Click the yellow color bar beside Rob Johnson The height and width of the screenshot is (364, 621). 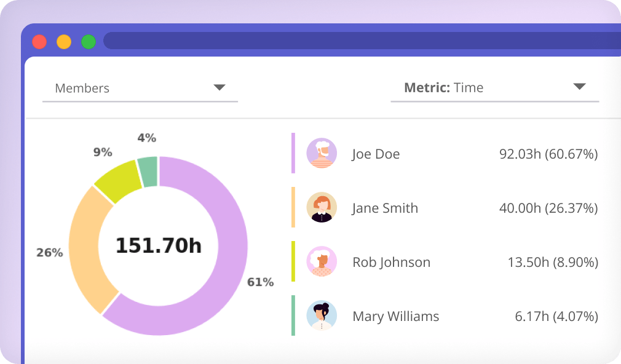293,261
